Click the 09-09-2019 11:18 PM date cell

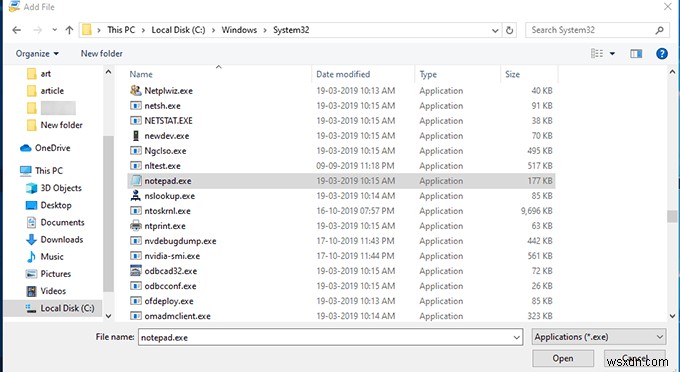tap(355, 166)
